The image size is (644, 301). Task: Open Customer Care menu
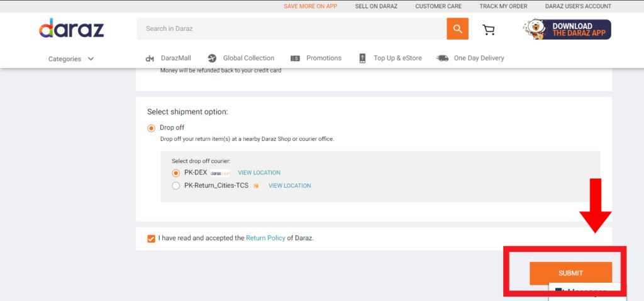coord(438,6)
